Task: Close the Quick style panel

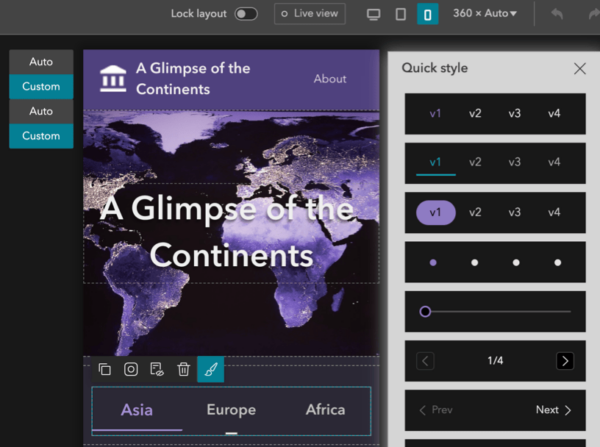Action: coord(580,69)
